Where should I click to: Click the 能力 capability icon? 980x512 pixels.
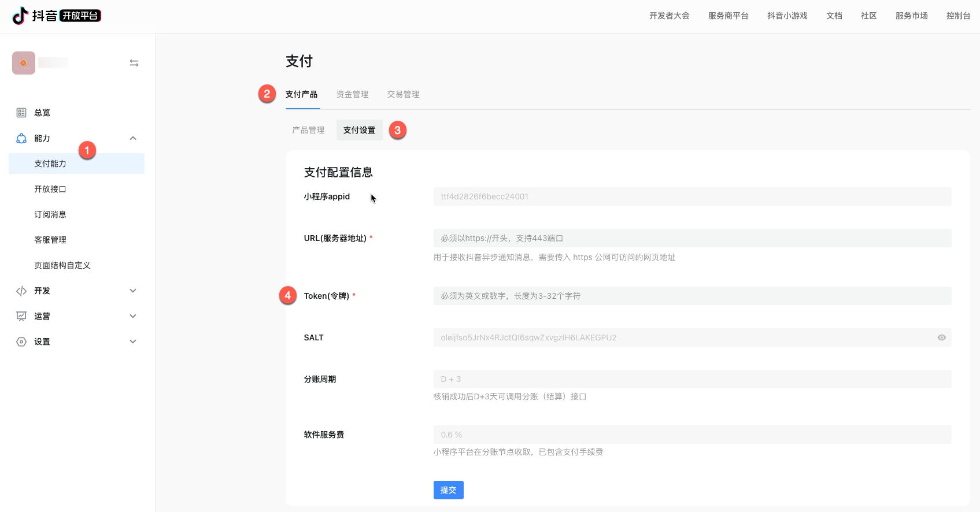[21, 138]
